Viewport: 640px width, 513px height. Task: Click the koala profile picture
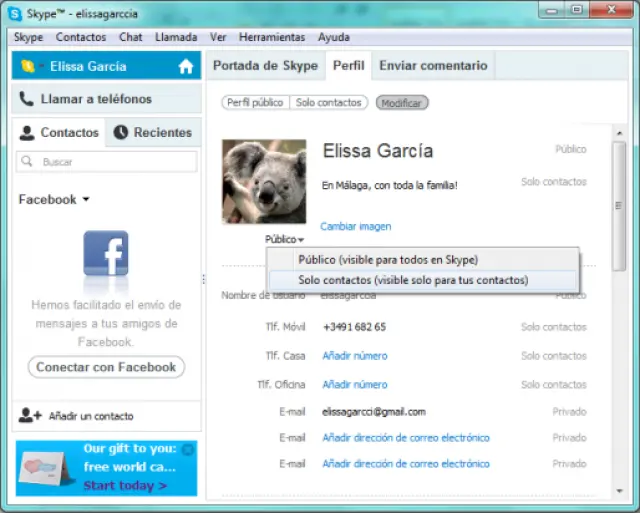(x=264, y=182)
